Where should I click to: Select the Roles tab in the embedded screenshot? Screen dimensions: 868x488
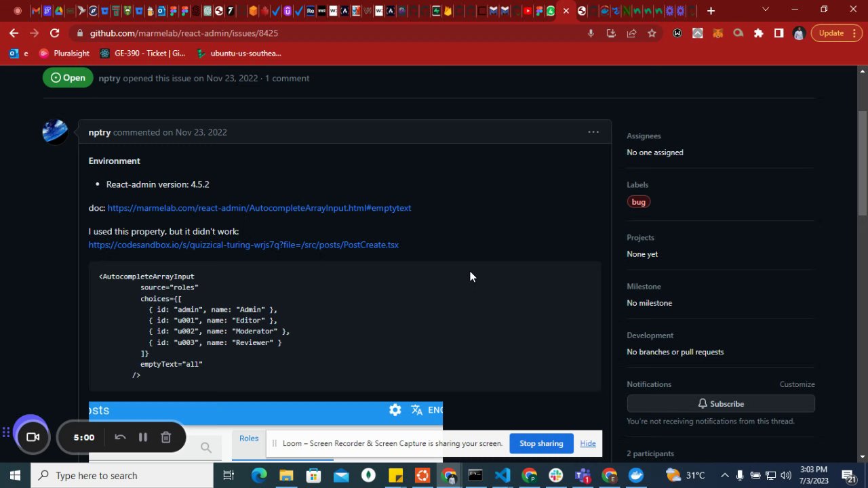(x=249, y=439)
